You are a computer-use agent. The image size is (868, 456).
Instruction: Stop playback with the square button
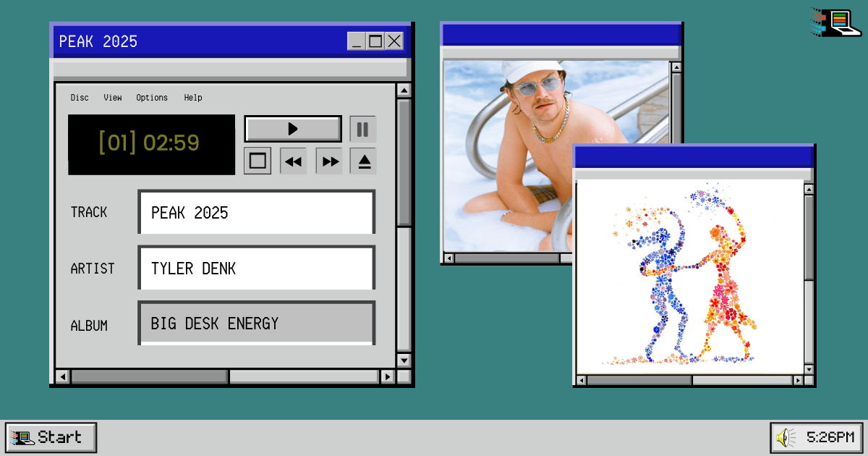pos(258,161)
